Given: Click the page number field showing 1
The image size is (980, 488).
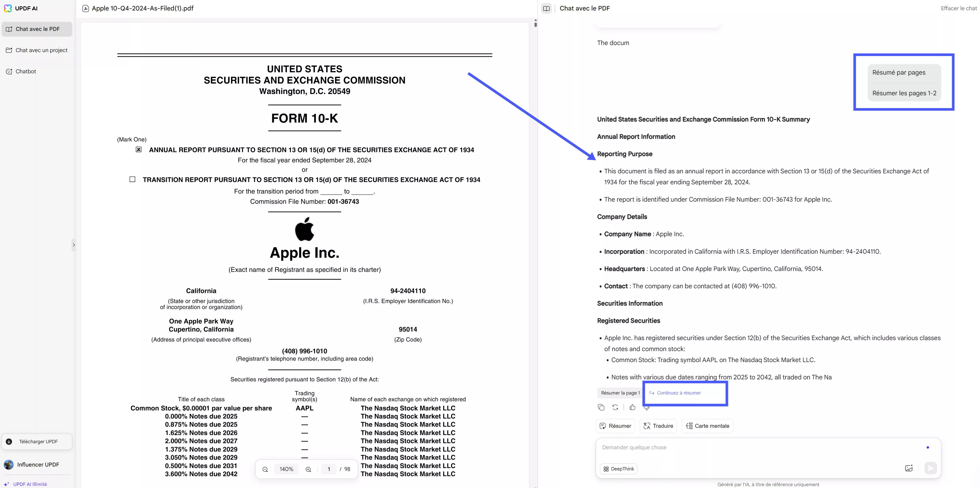Looking at the screenshot, I should tap(329, 469).
